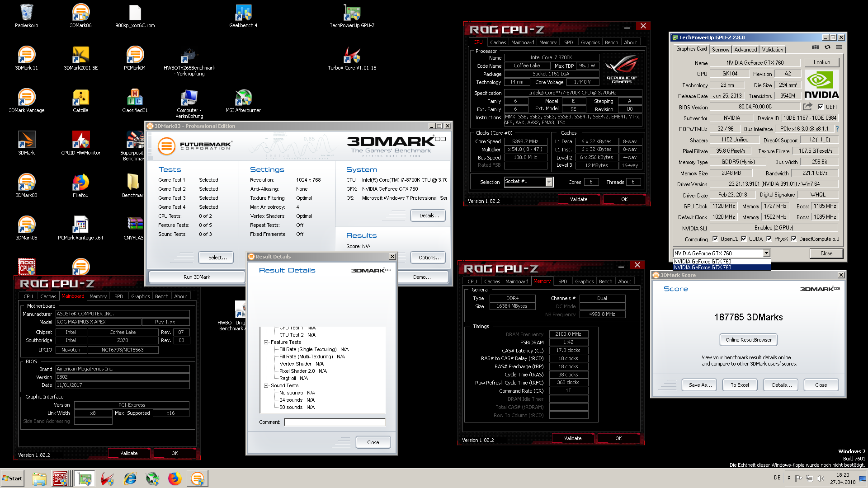Click Run 3DMark button
The width and height of the screenshot is (868, 488).
point(197,277)
